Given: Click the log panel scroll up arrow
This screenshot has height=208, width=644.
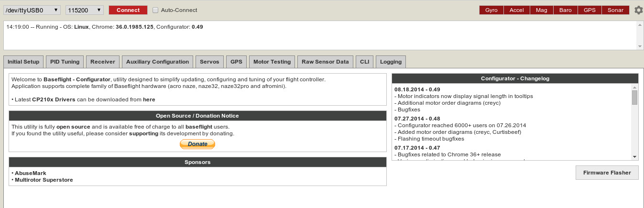Looking at the screenshot, I should tap(640, 24).
